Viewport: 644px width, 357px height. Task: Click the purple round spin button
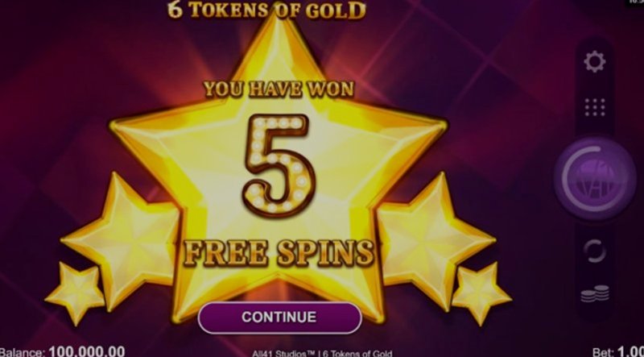tap(594, 180)
